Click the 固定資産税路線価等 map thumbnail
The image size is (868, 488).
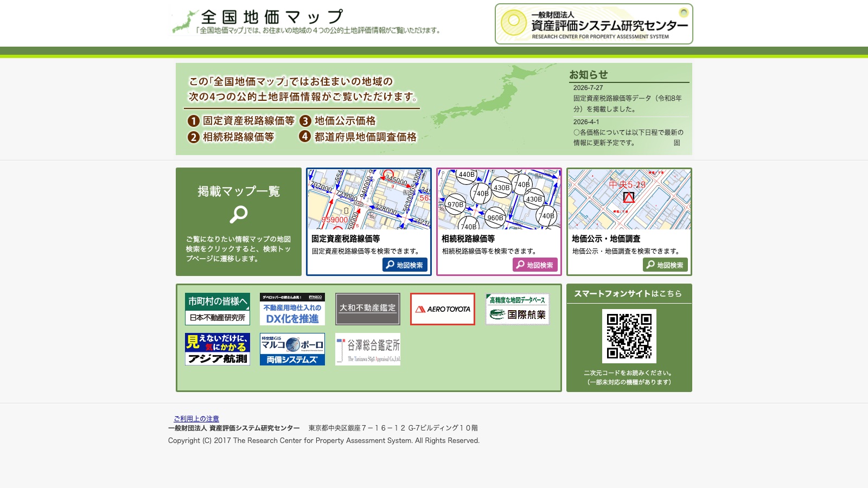click(369, 199)
